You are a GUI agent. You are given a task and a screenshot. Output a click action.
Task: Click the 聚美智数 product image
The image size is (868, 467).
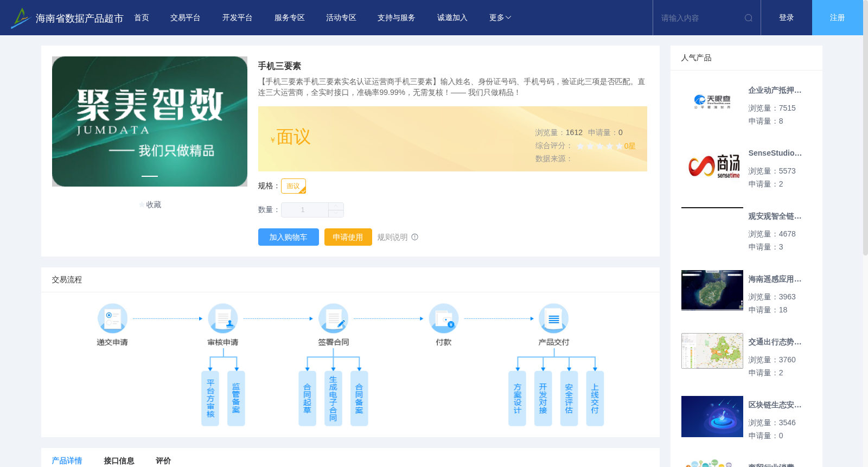pyautogui.click(x=150, y=121)
